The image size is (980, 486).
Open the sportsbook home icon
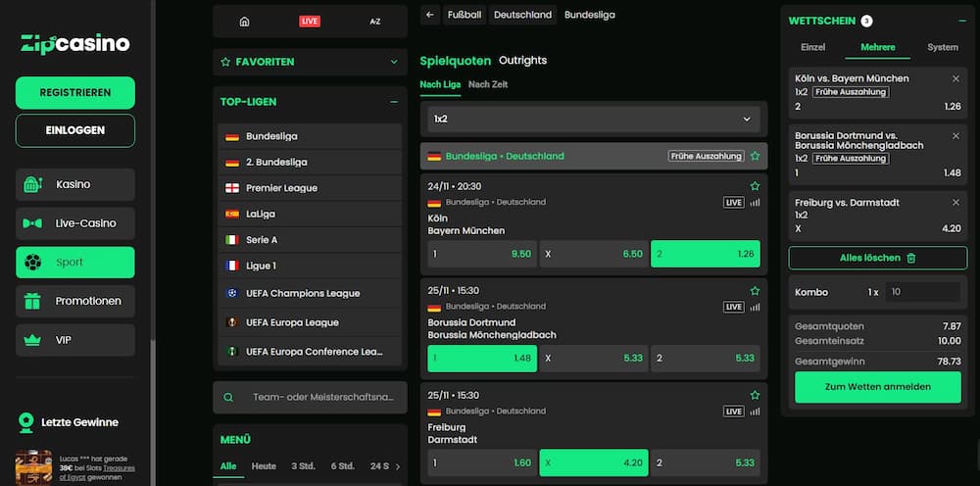pos(244,22)
